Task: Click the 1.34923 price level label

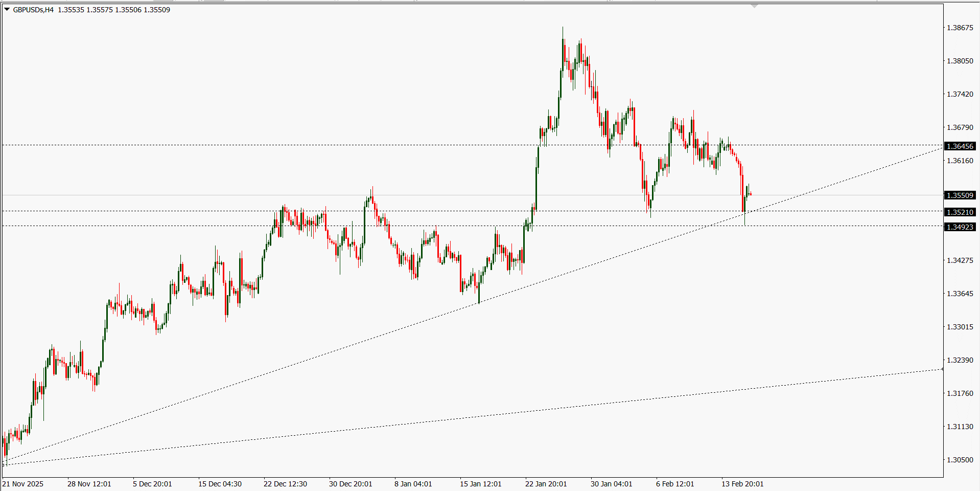Action: (960, 227)
